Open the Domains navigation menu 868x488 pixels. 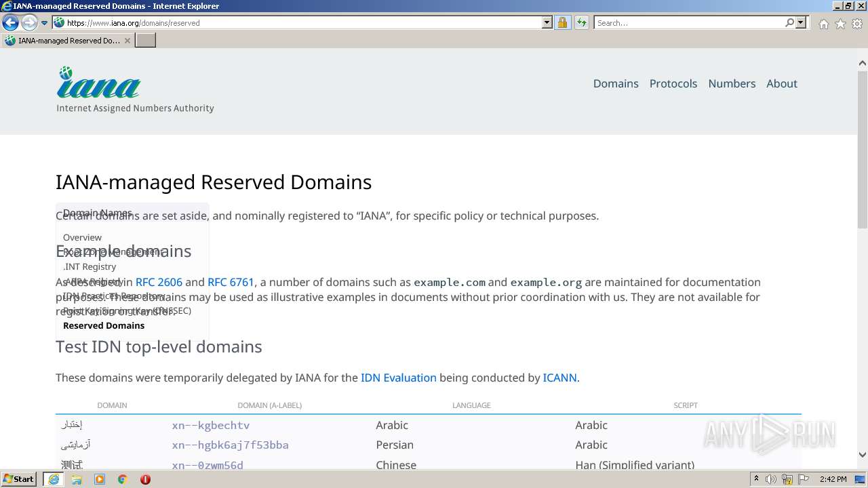click(616, 83)
